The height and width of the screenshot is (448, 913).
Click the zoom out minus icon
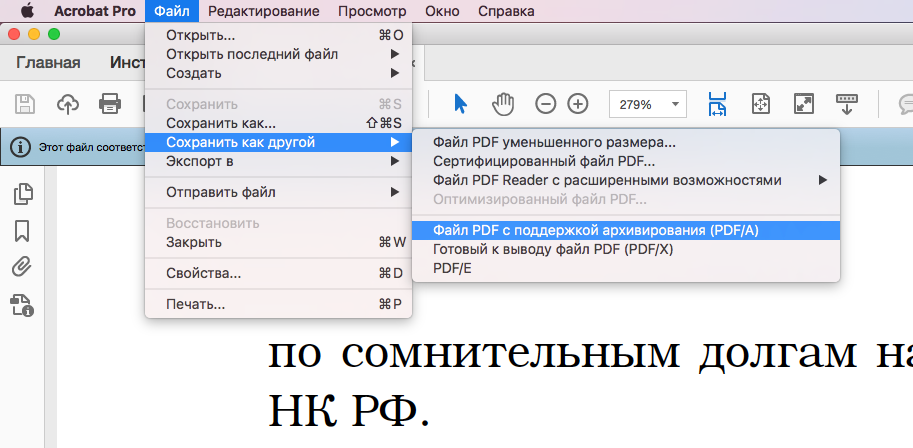[546, 104]
